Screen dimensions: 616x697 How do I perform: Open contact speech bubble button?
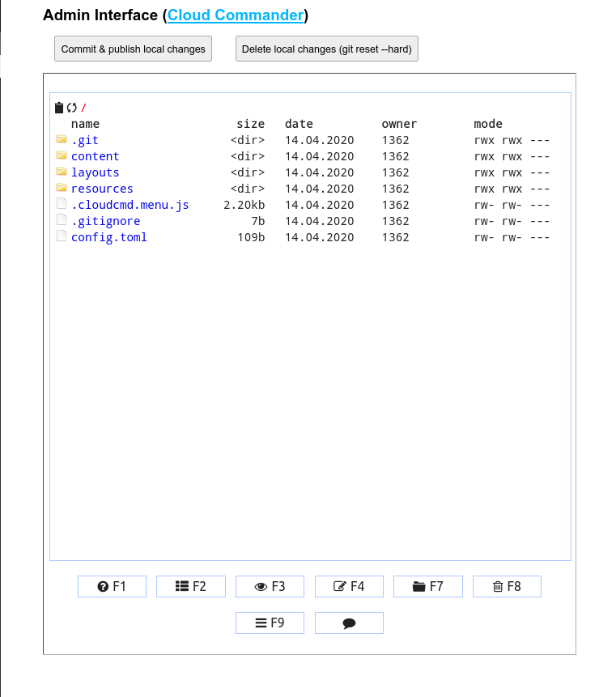pyautogui.click(x=349, y=623)
